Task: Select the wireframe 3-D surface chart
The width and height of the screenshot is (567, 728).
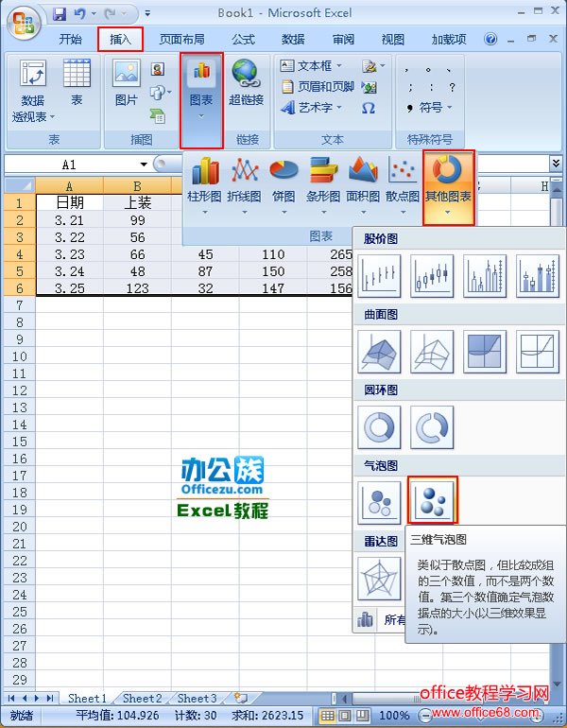Action: [x=432, y=352]
